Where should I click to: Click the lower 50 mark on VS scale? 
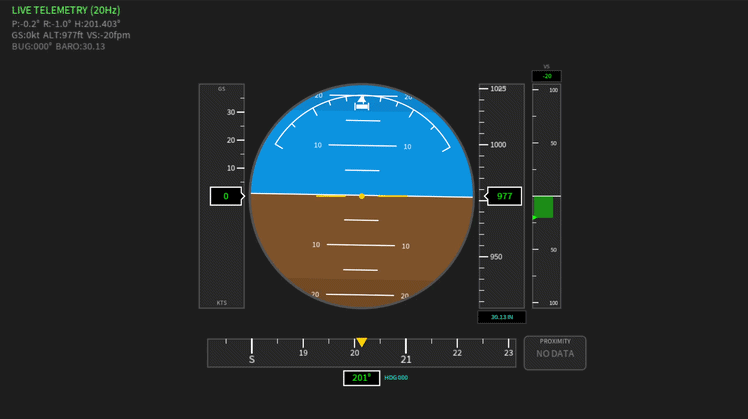tap(553, 250)
